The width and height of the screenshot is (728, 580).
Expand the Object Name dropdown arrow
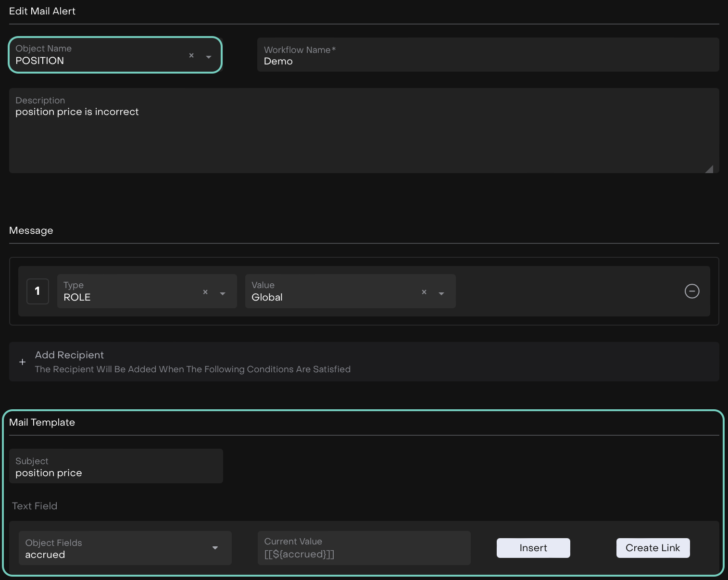[209, 57]
